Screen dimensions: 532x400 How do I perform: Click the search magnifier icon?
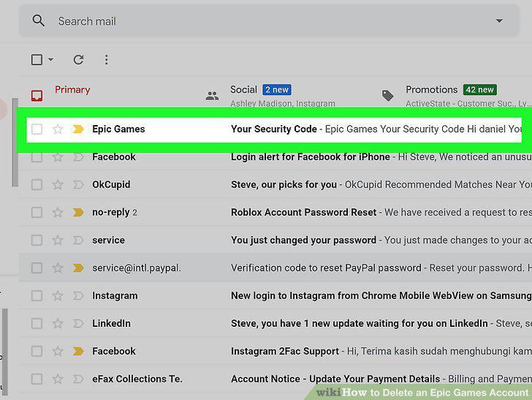click(x=38, y=20)
